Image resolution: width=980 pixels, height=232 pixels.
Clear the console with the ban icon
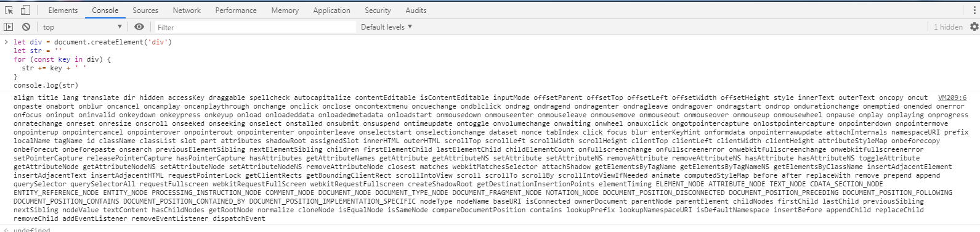[x=26, y=27]
